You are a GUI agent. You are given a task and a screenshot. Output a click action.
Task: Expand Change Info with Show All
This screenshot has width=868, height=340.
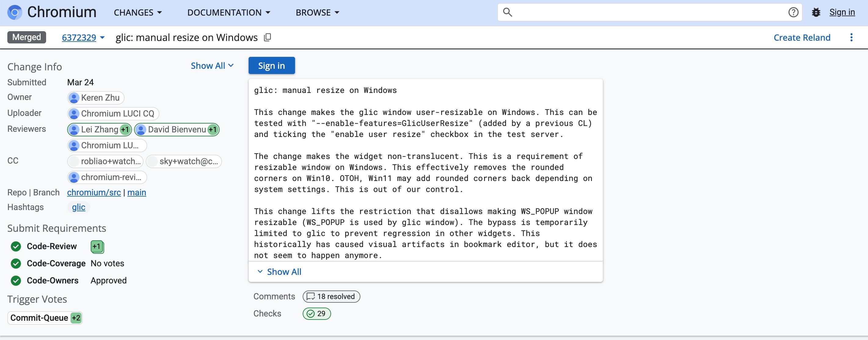(212, 66)
